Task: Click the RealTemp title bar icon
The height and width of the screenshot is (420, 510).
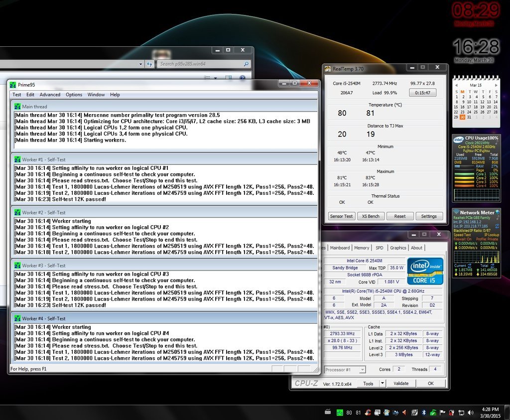Action: pyautogui.click(x=328, y=69)
